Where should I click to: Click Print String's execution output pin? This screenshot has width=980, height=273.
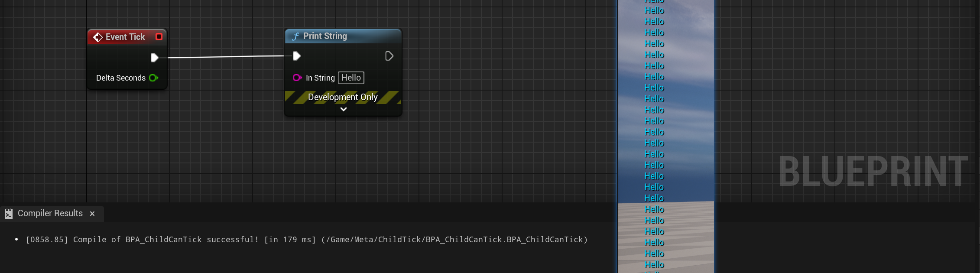(x=389, y=56)
